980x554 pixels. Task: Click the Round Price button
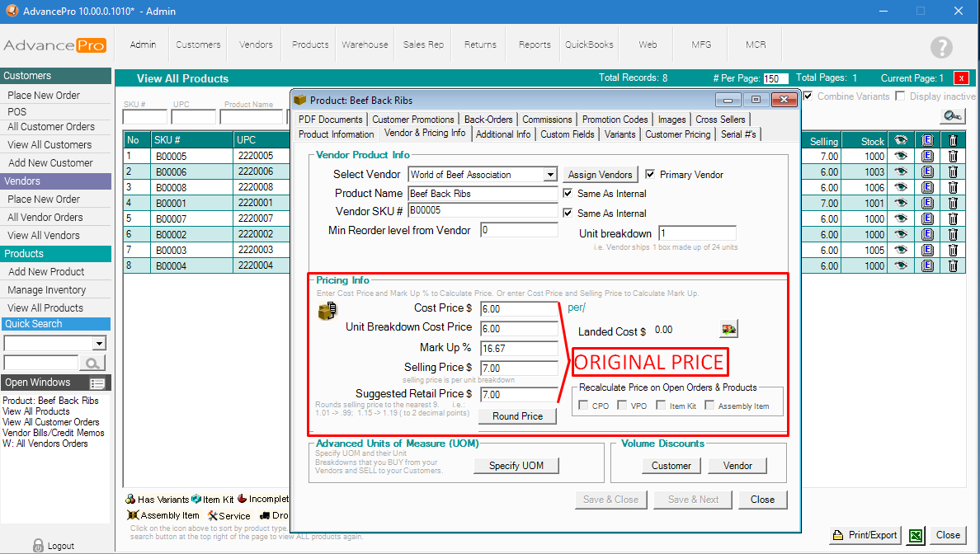[x=517, y=416]
